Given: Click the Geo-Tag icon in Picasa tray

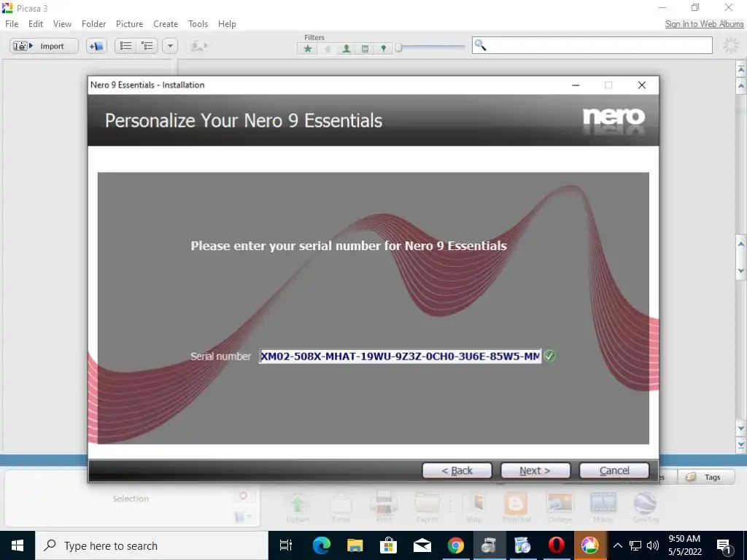Looking at the screenshot, I should 646,507.
